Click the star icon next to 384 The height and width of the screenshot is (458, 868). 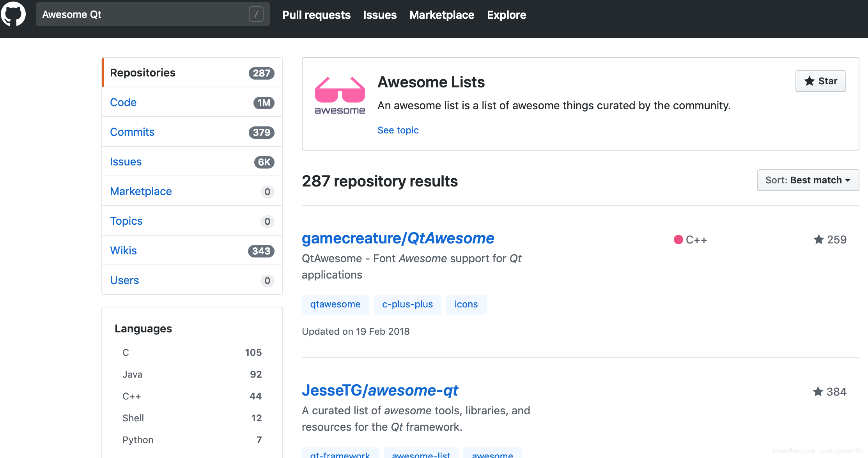818,391
